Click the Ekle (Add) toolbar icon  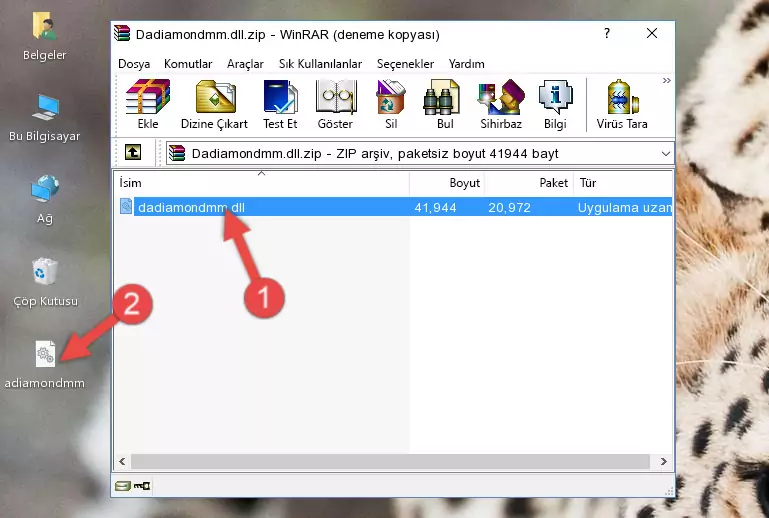pos(148,104)
